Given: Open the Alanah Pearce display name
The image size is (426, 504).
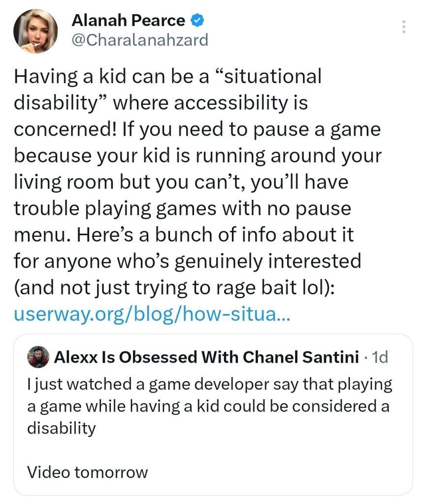Looking at the screenshot, I should click(x=129, y=21).
